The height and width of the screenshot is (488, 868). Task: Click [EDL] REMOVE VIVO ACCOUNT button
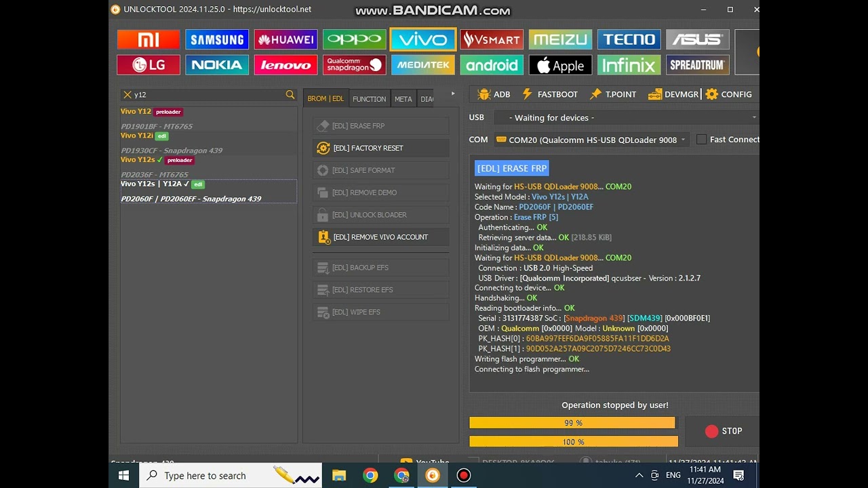pyautogui.click(x=380, y=237)
